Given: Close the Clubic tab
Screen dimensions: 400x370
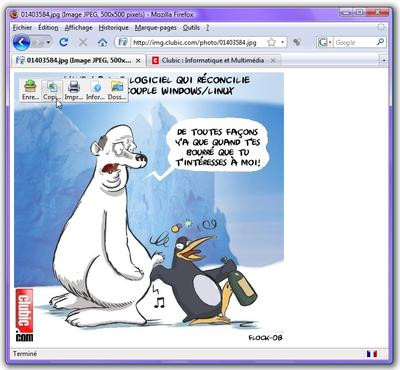Looking at the screenshot, I should tap(273, 61).
